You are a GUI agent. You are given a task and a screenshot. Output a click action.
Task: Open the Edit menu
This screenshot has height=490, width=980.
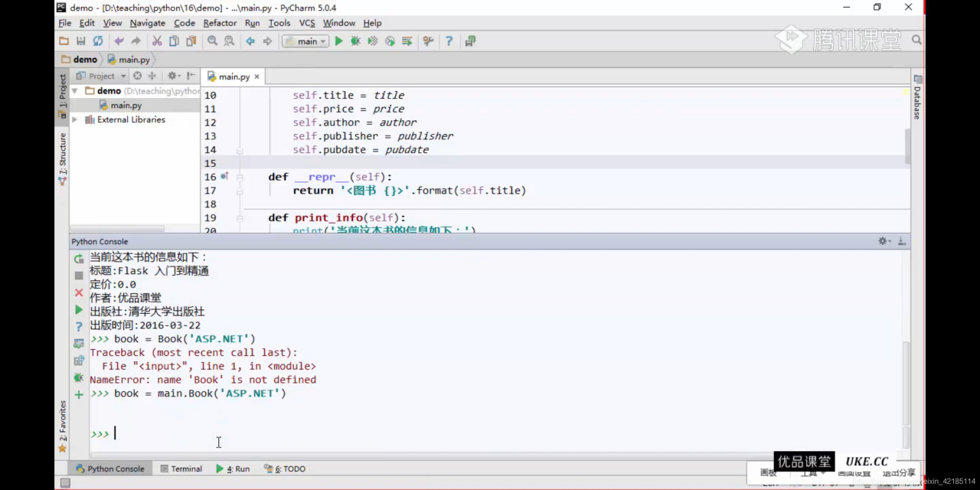87,23
